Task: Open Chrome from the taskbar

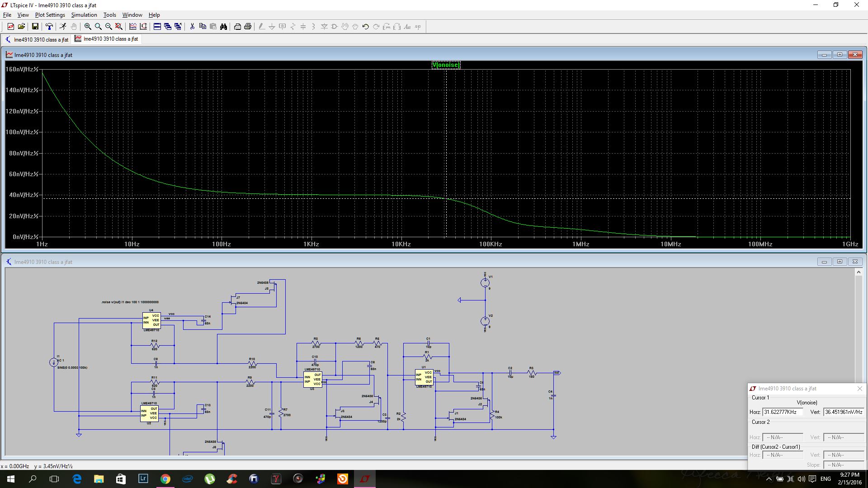Action: [x=165, y=479]
